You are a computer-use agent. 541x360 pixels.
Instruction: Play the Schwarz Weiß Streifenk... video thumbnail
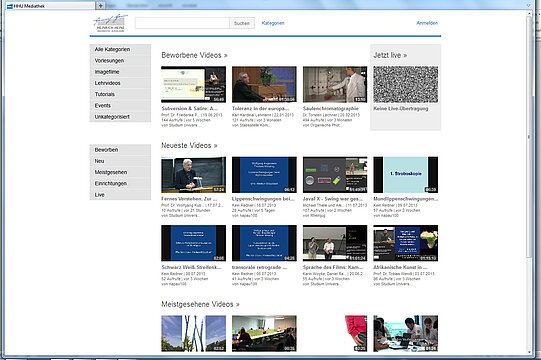click(194, 243)
